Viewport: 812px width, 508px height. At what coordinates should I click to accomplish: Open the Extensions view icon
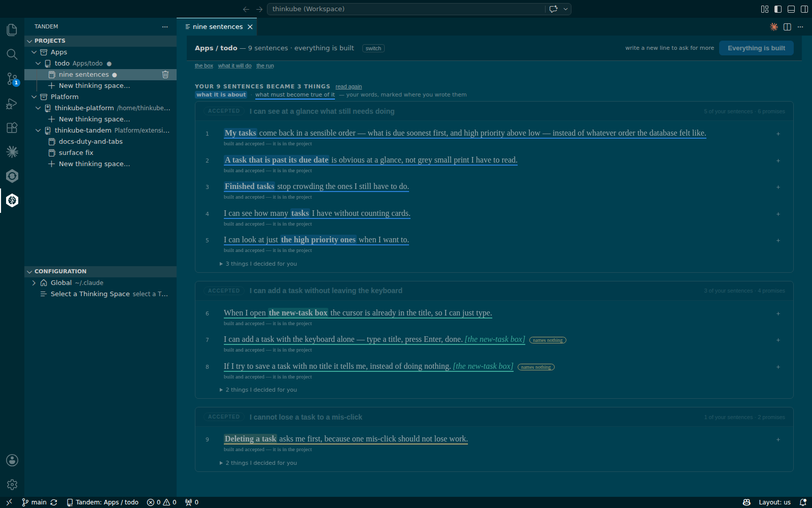point(12,128)
